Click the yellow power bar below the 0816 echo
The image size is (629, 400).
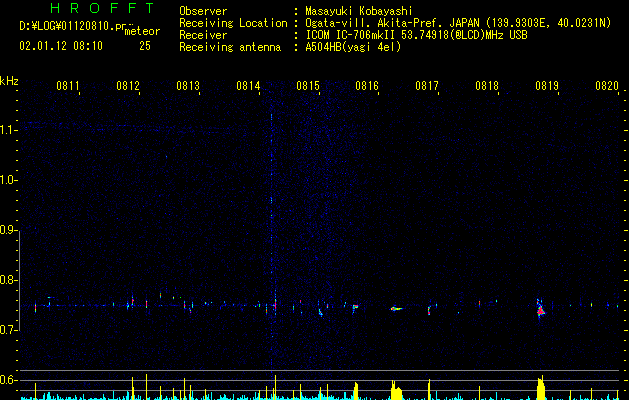[x=396, y=390]
